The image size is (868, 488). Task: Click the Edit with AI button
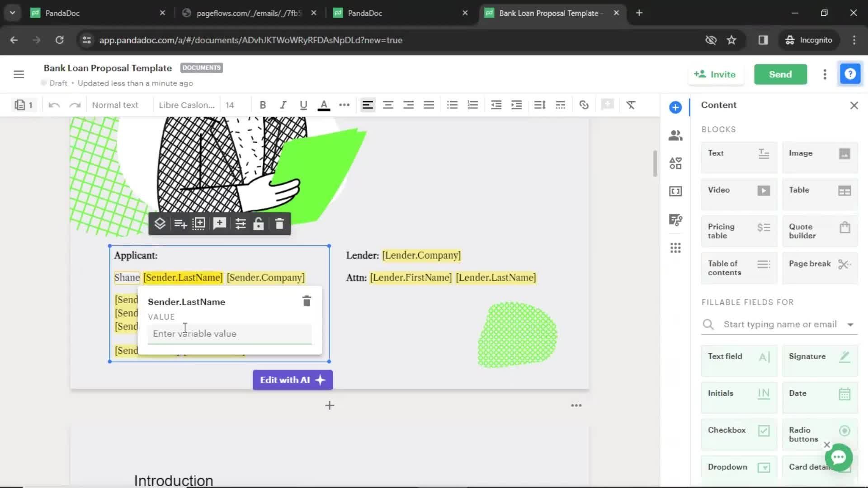point(292,380)
